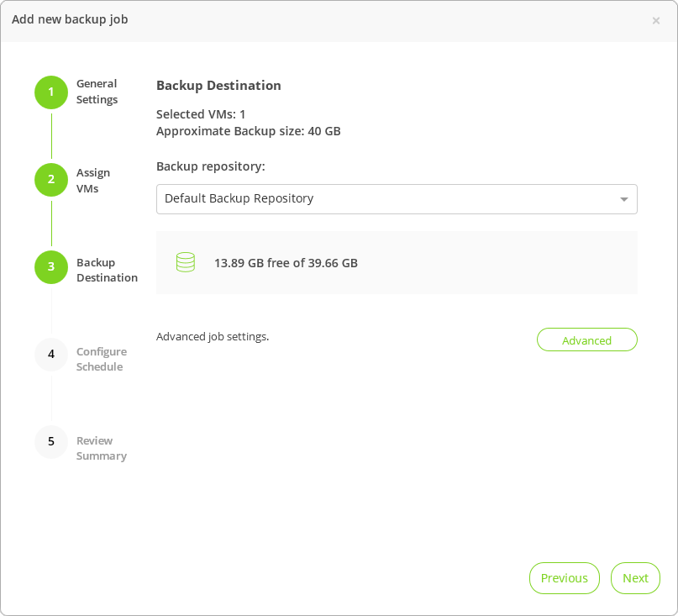Jump to Configure Schedule step
This screenshot has width=678, height=616.
pyautogui.click(x=102, y=359)
